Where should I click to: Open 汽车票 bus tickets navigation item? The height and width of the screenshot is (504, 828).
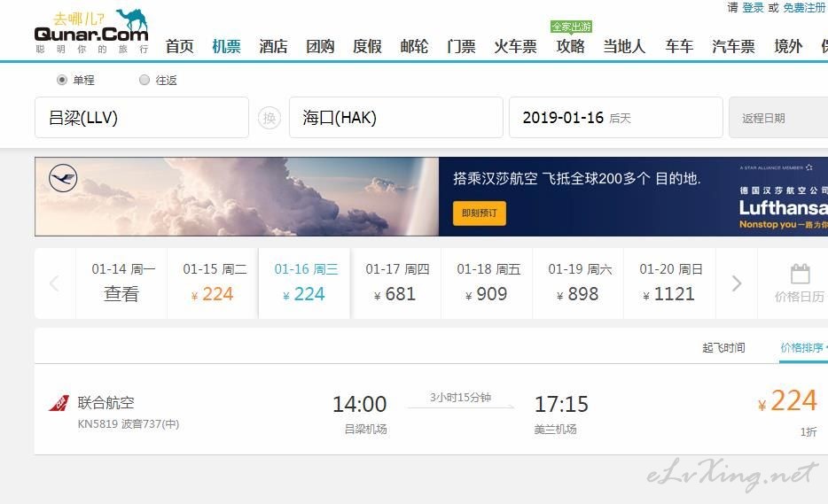[x=733, y=46]
